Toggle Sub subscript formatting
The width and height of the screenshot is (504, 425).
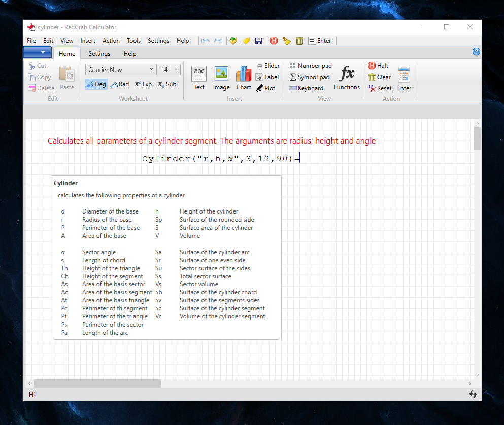pyautogui.click(x=167, y=84)
